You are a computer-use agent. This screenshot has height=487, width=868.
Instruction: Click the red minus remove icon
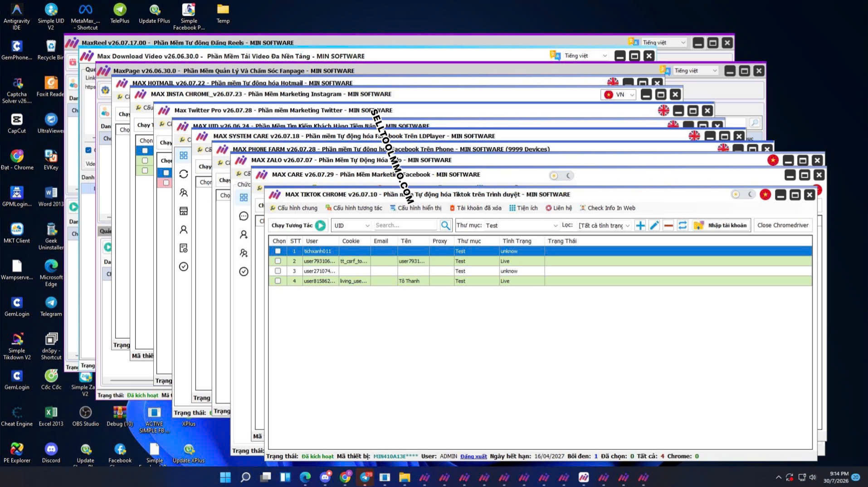click(x=668, y=225)
